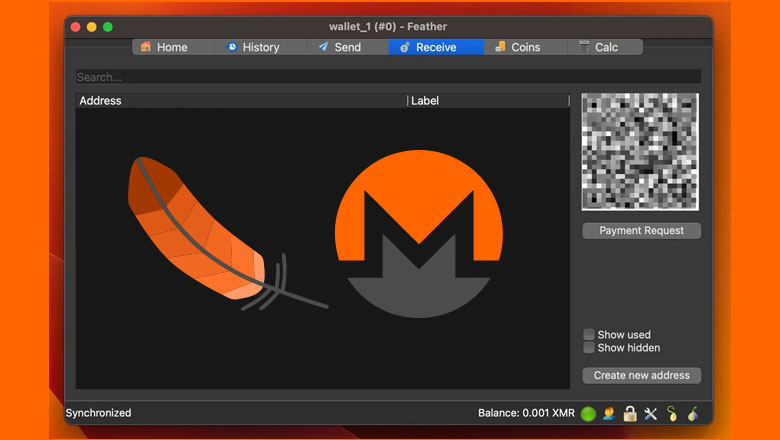
Task: Click the Payment Request button
Action: click(642, 231)
